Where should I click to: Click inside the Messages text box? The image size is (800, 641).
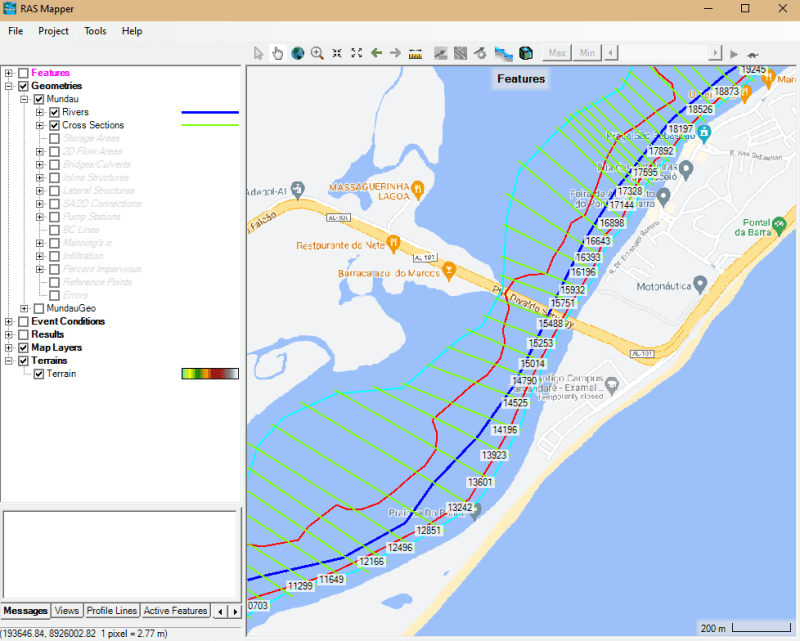tap(120, 554)
